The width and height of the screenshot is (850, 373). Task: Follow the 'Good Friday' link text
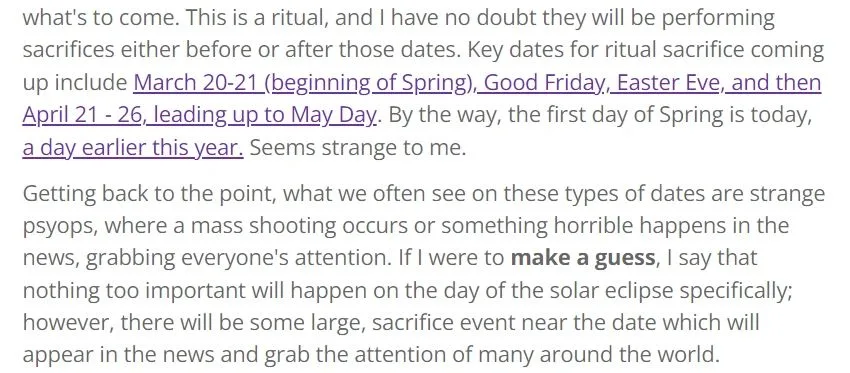click(543, 82)
